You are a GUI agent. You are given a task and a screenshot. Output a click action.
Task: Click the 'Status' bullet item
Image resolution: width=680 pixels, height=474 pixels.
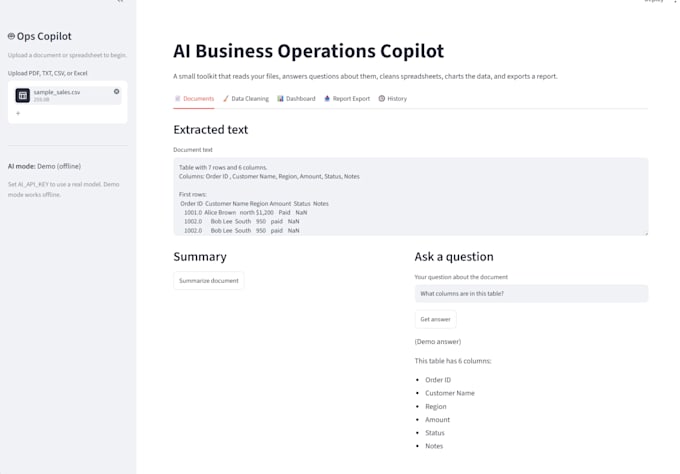[x=435, y=433]
